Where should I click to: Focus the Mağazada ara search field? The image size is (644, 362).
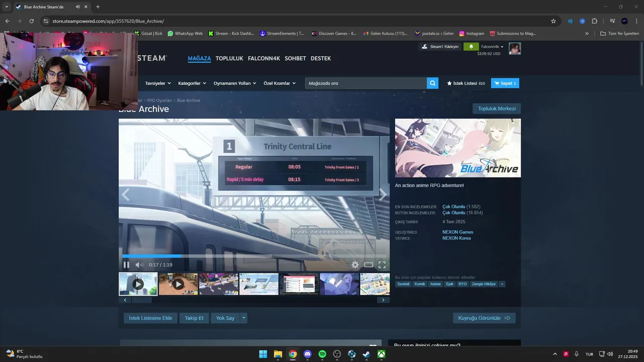point(366,83)
